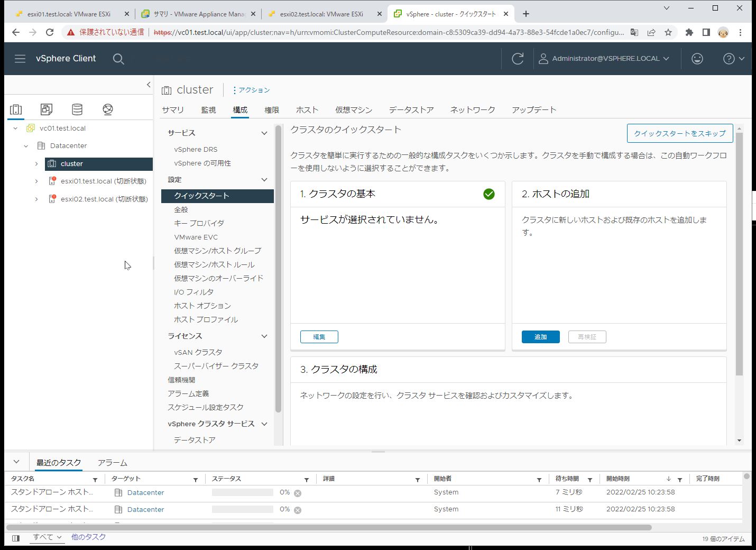Click the 追加 button to add hosts

[x=540, y=337]
